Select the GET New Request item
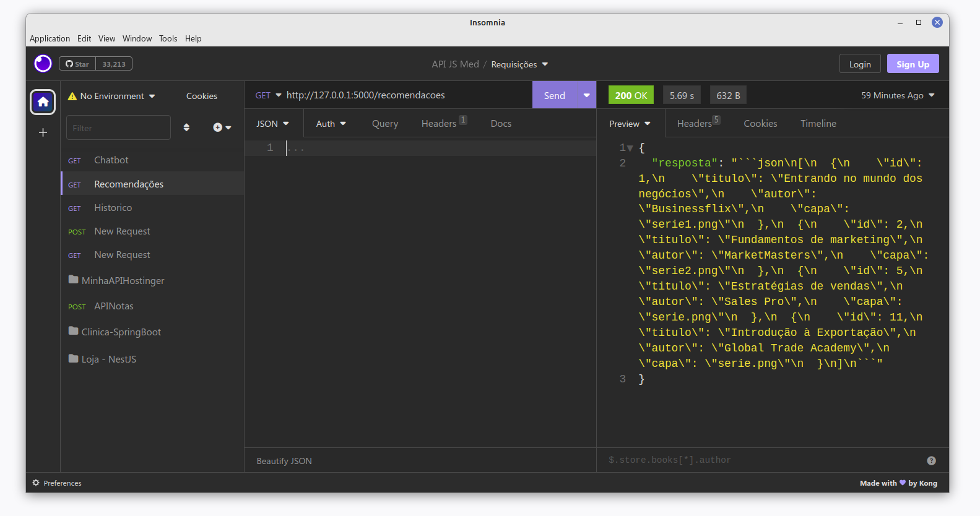The width and height of the screenshot is (980, 516). pos(152,255)
